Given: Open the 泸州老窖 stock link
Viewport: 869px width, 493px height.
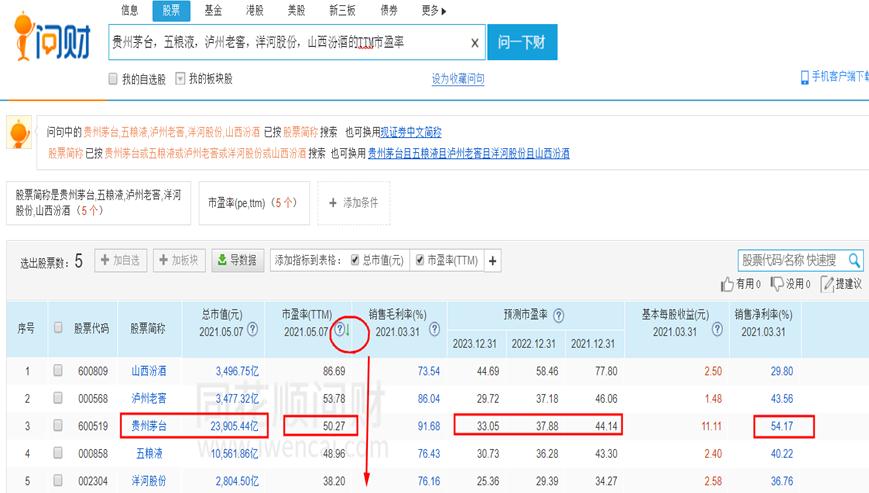Looking at the screenshot, I should [149, 398].
